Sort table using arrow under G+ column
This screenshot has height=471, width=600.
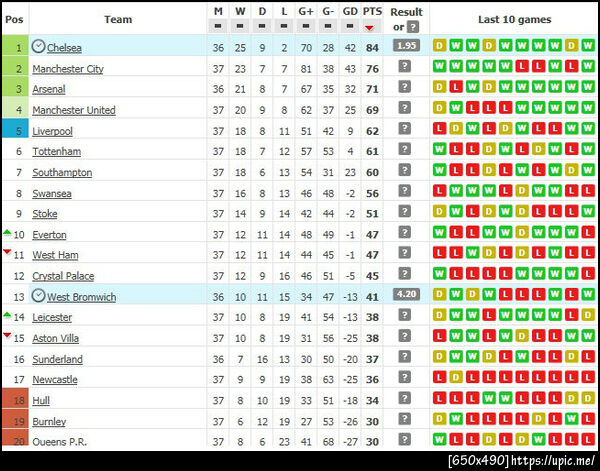(x=306, y=27)
